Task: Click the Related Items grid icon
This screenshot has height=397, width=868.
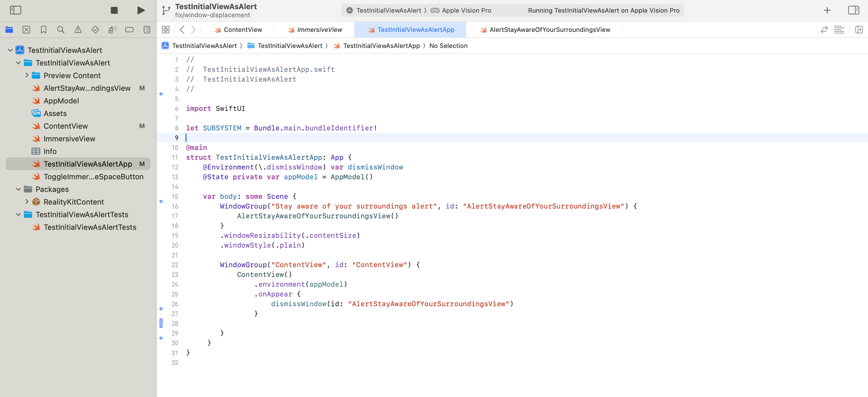Action: point(165,30)
